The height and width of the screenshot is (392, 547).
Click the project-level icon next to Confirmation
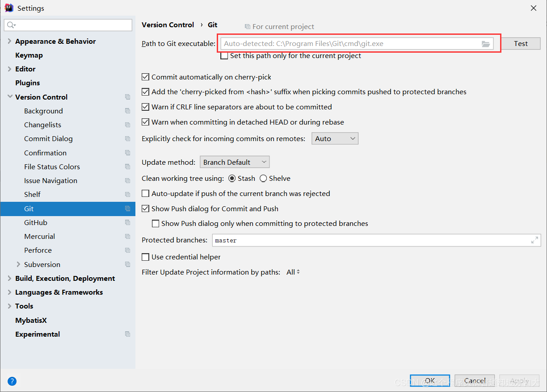click(127, 153)
